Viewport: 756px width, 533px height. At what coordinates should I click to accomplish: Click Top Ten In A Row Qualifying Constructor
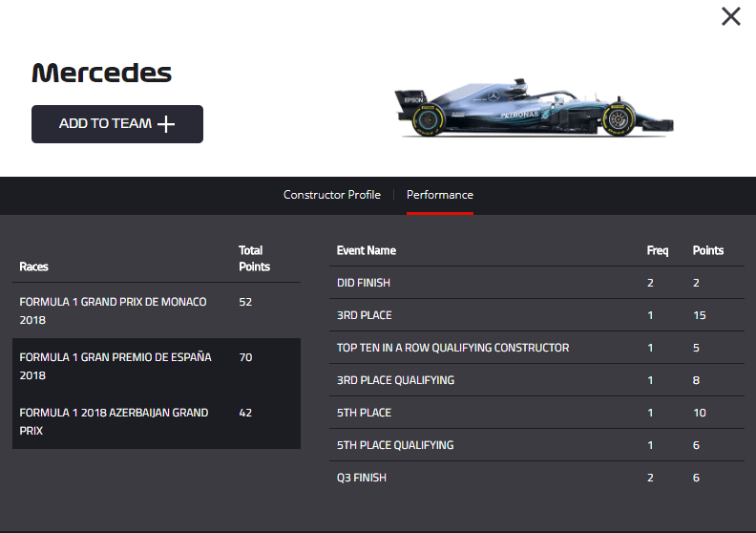452,348
